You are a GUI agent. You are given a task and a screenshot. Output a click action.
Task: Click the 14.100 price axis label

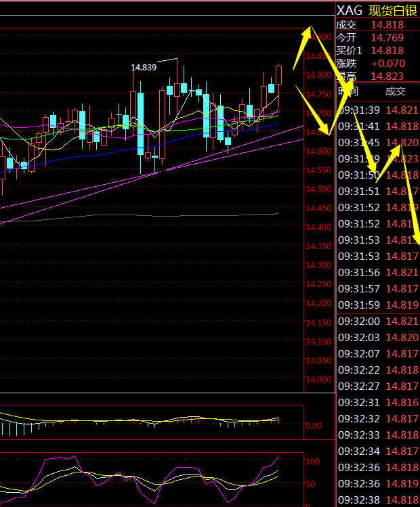tap(318, 342)
